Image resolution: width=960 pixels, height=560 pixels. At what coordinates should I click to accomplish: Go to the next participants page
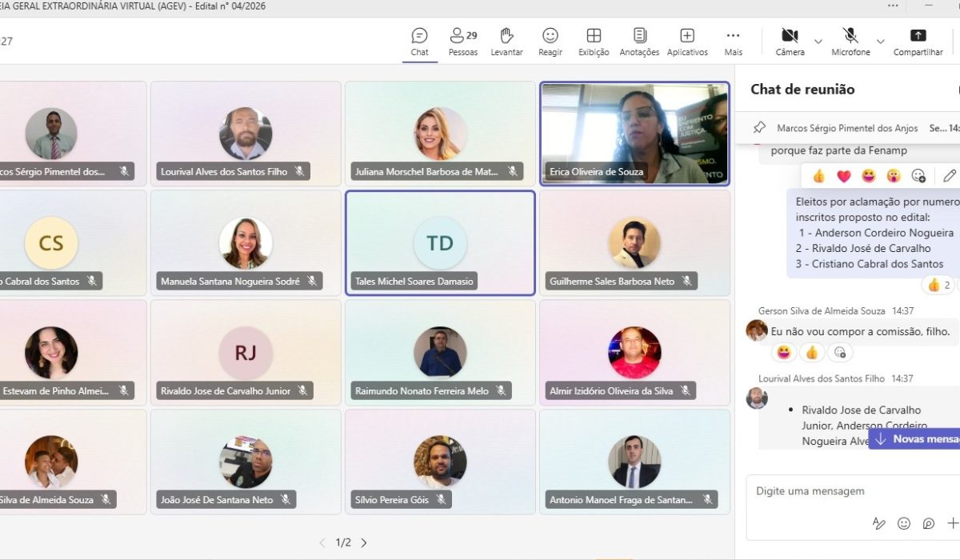(x=364, y=542)
